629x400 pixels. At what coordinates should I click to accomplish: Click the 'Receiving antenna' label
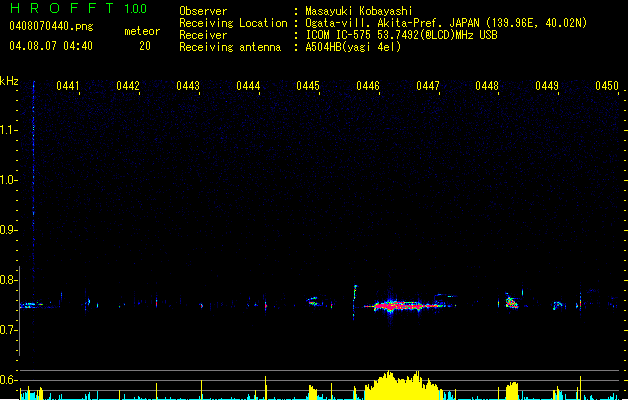pos(230,47)
